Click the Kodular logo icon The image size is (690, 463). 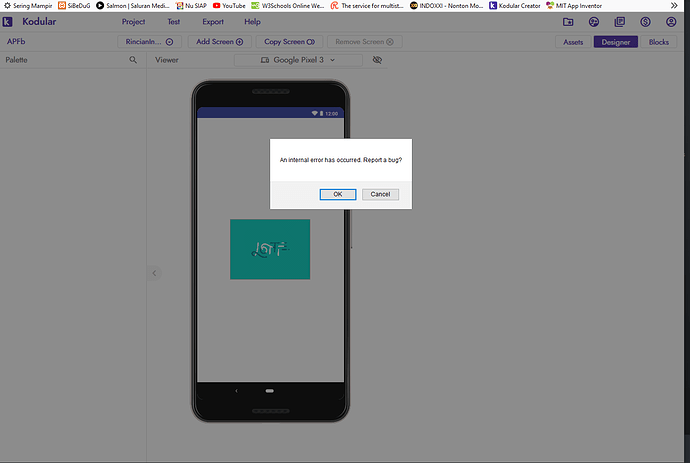7,22
